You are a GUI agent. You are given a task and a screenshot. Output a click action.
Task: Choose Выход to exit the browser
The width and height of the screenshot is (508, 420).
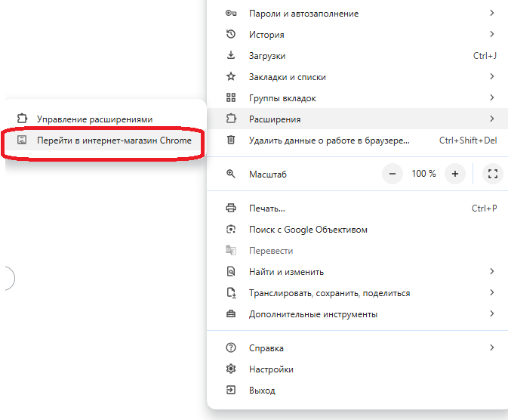[x=262, y=391]
